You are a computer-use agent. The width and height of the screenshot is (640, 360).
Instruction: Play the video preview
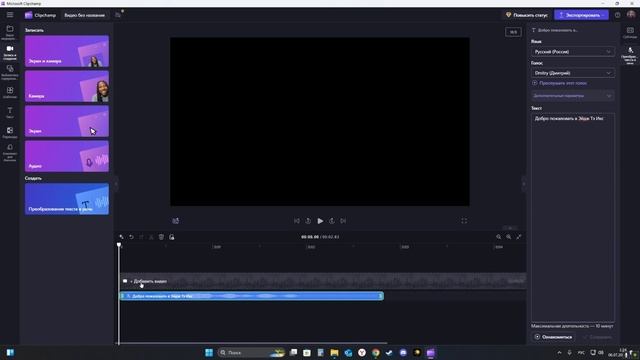[320, 221]
